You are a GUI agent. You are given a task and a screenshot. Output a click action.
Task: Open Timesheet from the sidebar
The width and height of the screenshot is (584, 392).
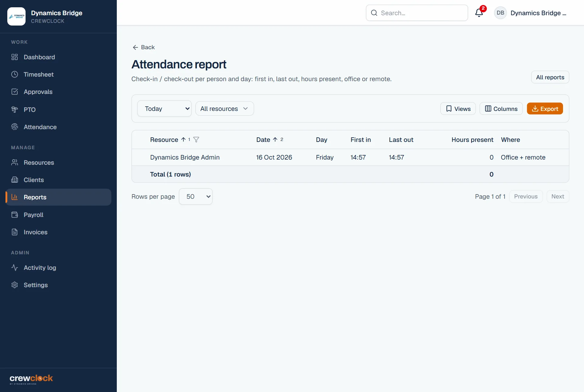[58, 74]
